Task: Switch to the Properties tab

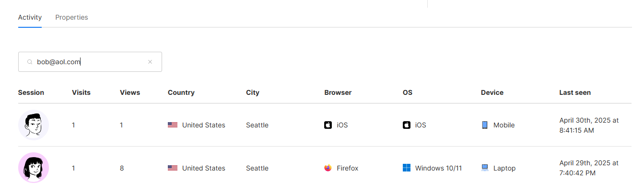Action: coord(71,17)
